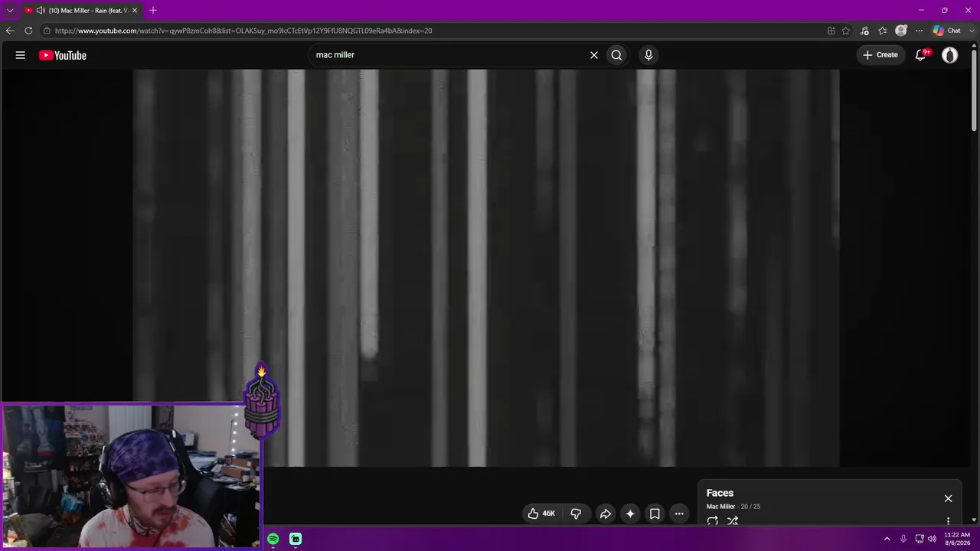Open the apps icon in address bar
Screen dimensions: 980x551
[x=831, y=31]
